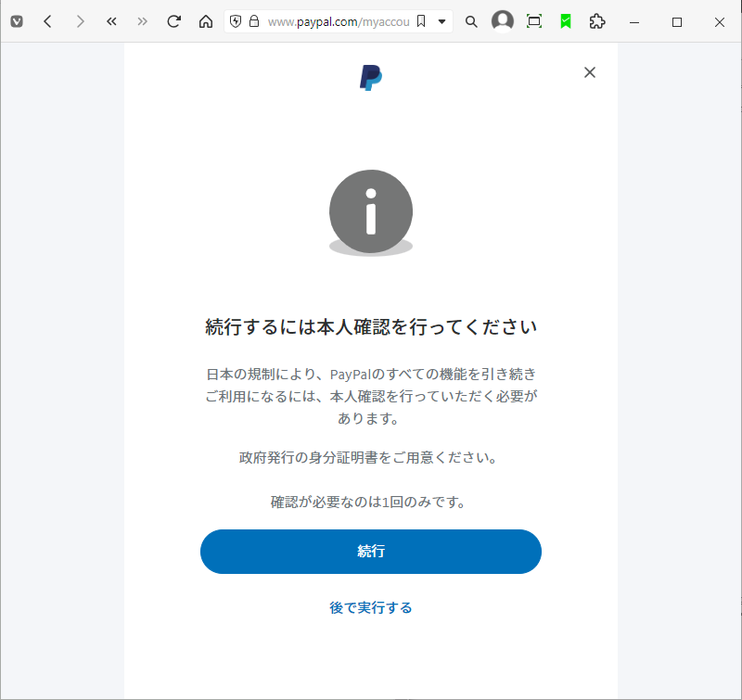Click the green bookmark extension icon
This screenshot has height=700, width=742.
[x=566, y=21]
